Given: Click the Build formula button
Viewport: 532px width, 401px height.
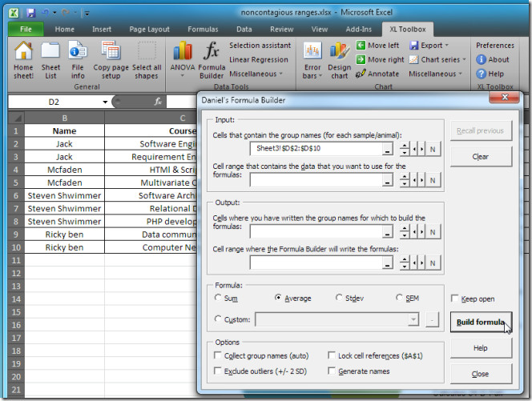Looking at the screenshot, I should tap(481, 322).
